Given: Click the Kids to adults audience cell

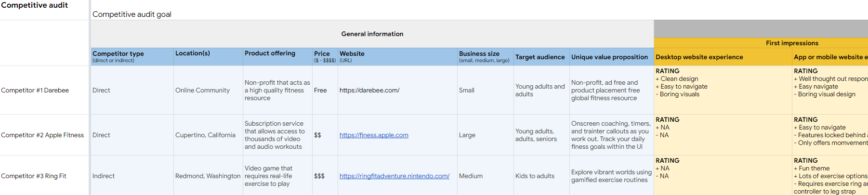Looking at the screenshot, I should [535, 176].
